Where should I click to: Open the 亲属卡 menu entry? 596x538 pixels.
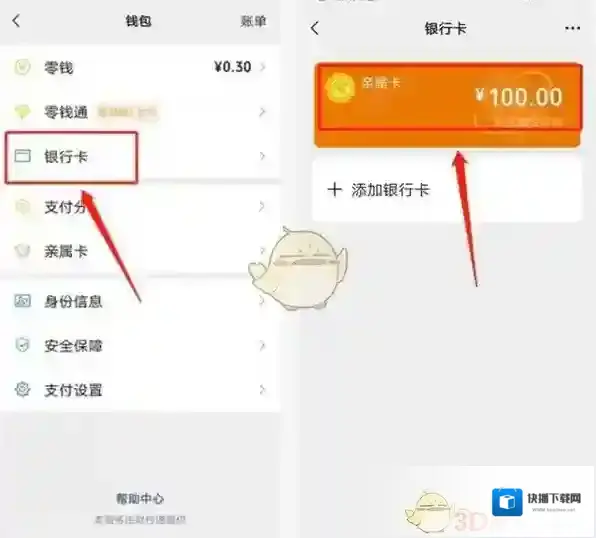coord(140,251)
